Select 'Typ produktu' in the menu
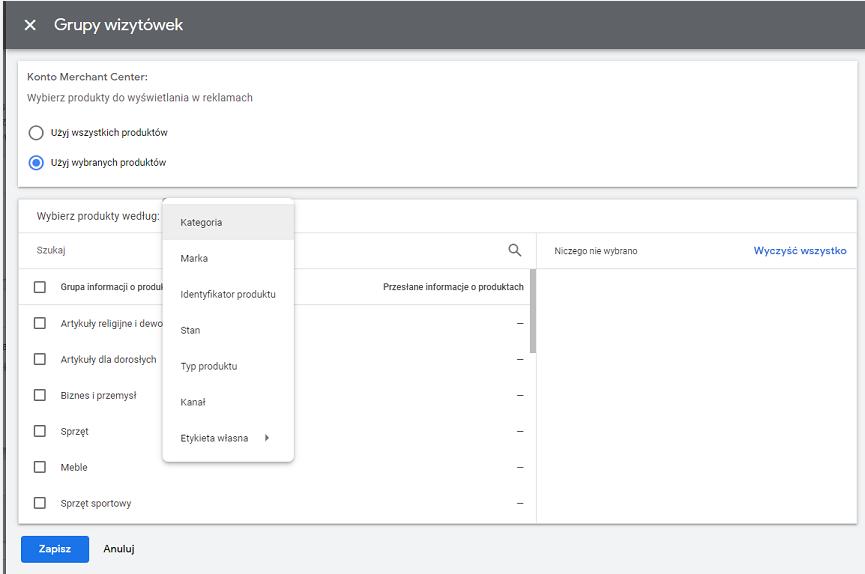The width and height of the screenshot is (865, 574). coord(208,367)
